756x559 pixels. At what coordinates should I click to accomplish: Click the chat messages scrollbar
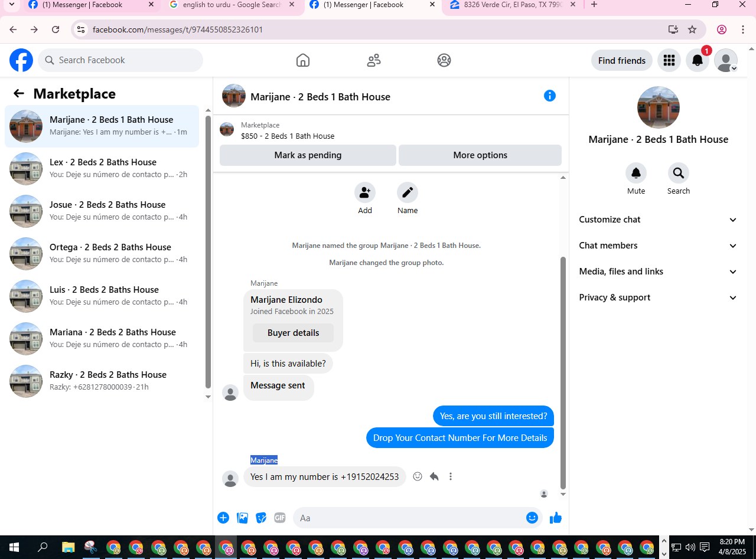click(x=563, y=373)
